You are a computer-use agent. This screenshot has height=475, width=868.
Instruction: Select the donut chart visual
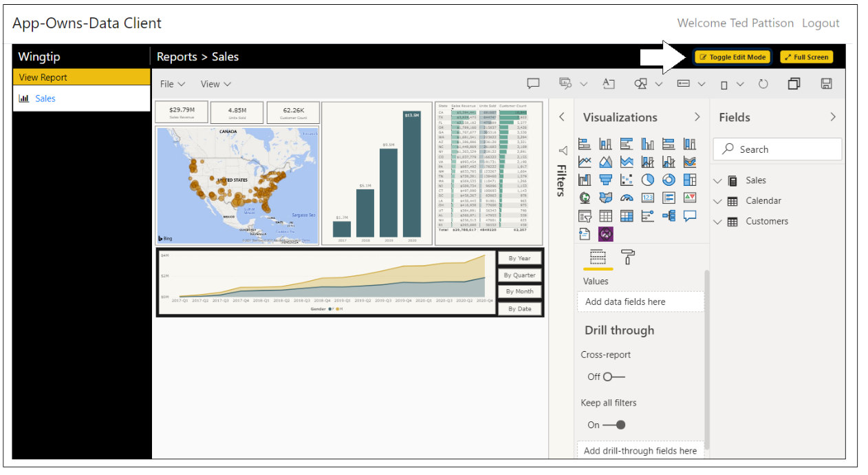click(x=669, y=180)
